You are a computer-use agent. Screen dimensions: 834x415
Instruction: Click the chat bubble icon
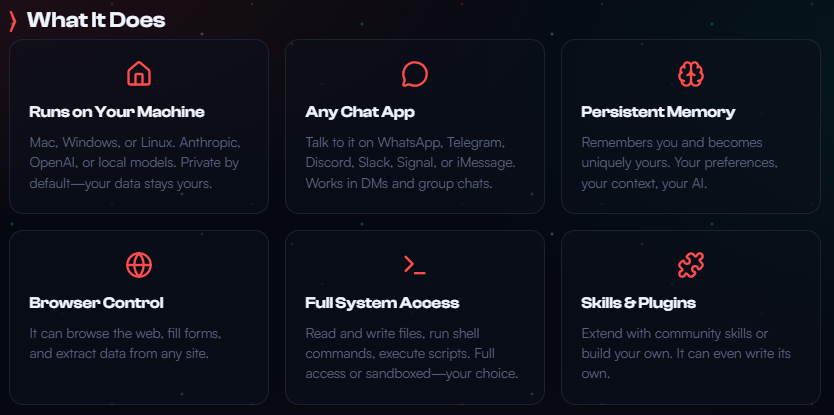pyautogui.click(x=415, y=74)
